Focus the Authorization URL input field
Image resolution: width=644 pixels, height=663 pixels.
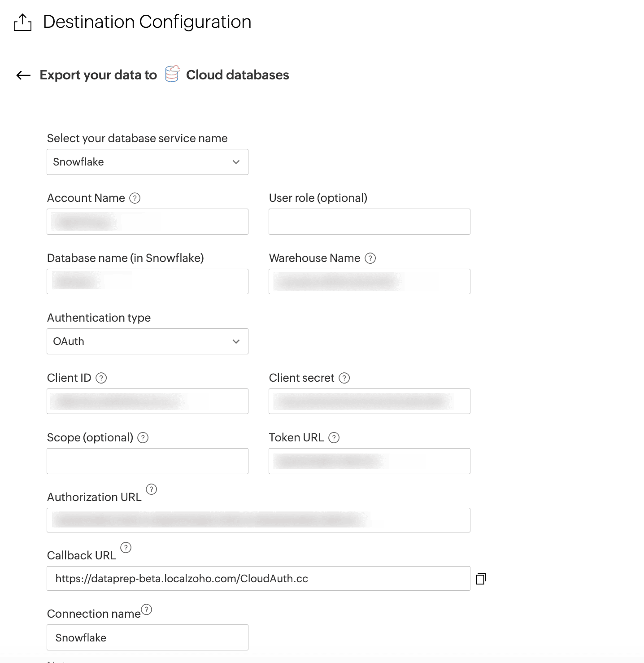[258, 520]
